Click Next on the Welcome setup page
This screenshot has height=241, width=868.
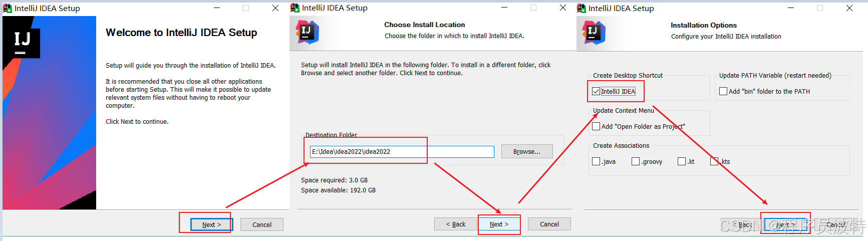211,224
